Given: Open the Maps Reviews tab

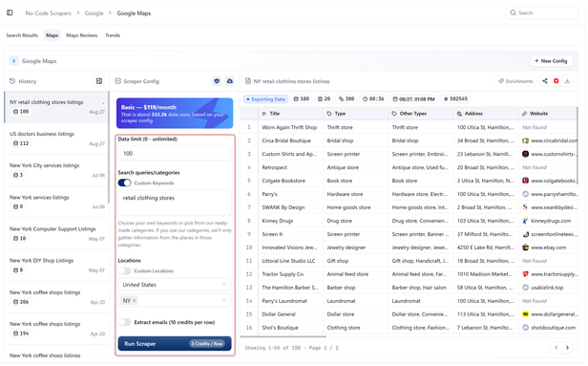Looking at the screenshot, I should [x=82, y=35].
